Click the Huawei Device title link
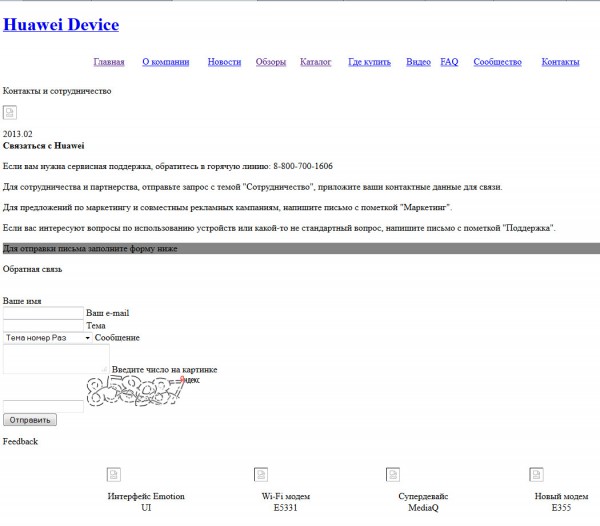Image resolution: width=600 pixels, height=526 pixels. tap(61, 25)
